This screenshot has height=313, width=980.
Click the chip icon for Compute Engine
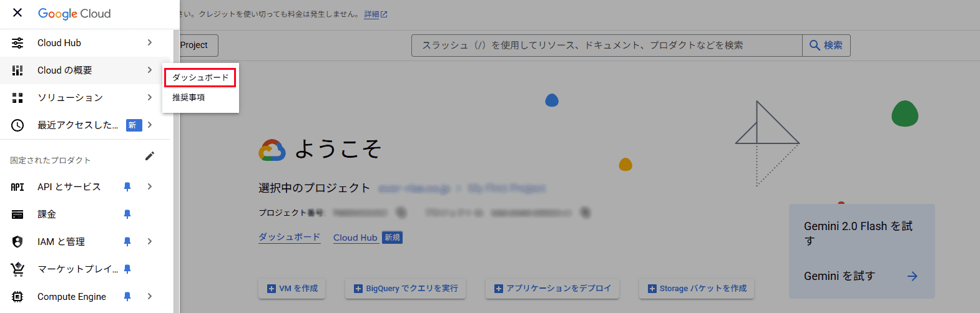coord(17,297)
